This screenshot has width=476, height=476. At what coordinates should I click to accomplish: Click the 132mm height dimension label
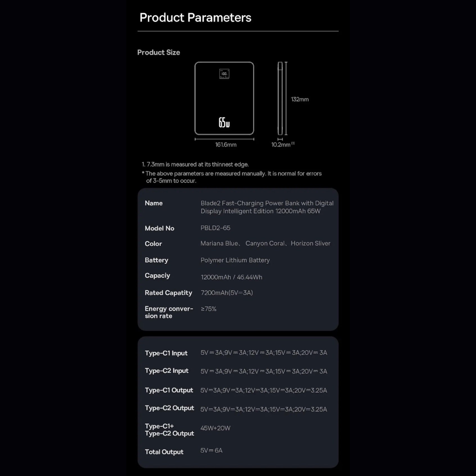[x=300, y=99]
